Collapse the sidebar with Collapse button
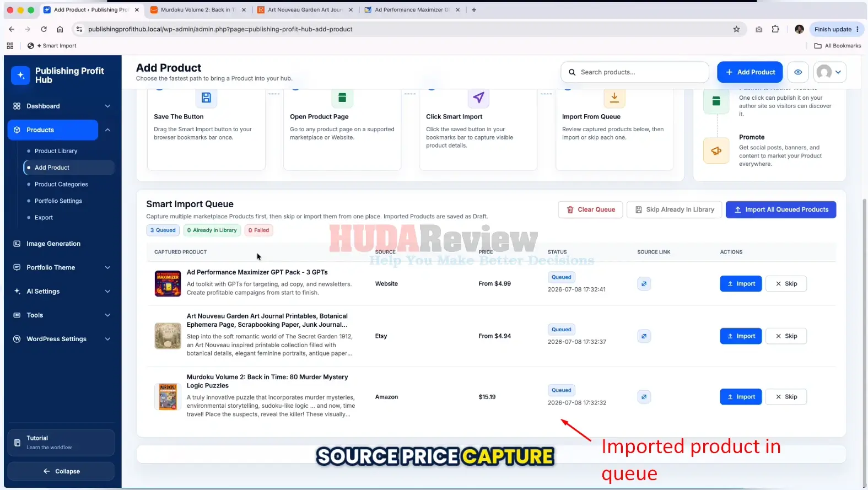This screenshot has width=868, height=490. pyautogui.click(x=61, y=471)
